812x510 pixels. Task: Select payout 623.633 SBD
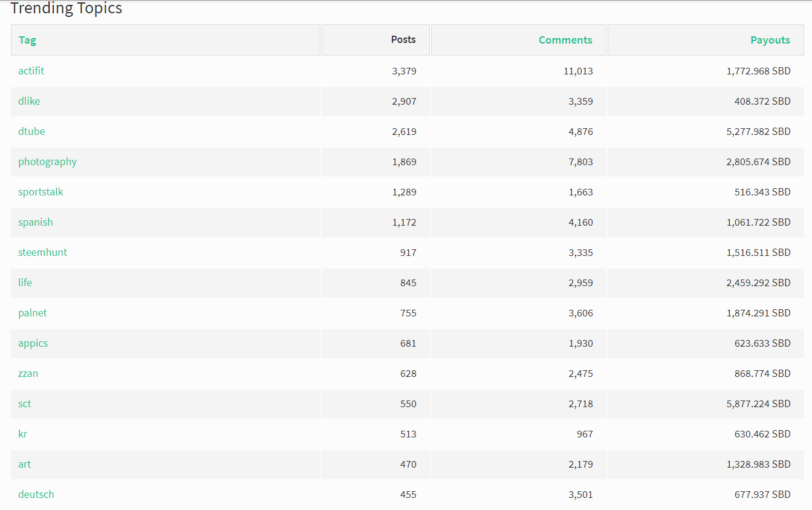click(x=762, y=343)
